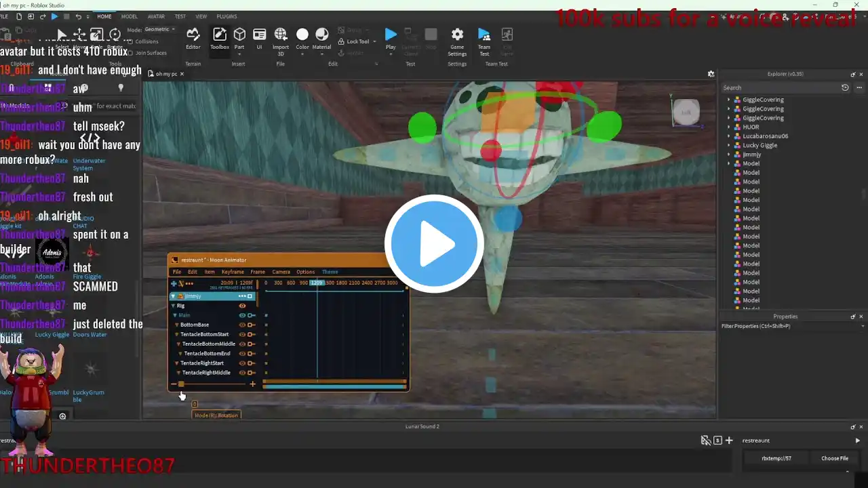This screenshot has width=868, height=488.
Task: Switch to the PLUGINS ribbon tab
Action: 226,16
